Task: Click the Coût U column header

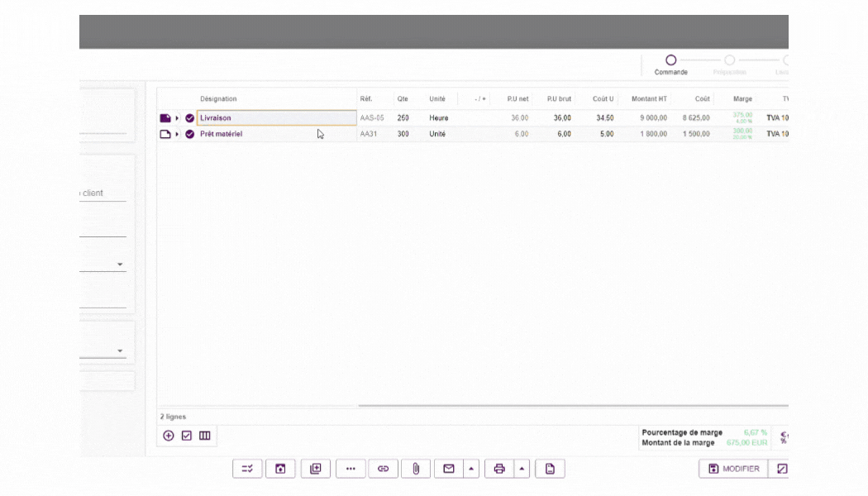Action: (x=603, y=99)
